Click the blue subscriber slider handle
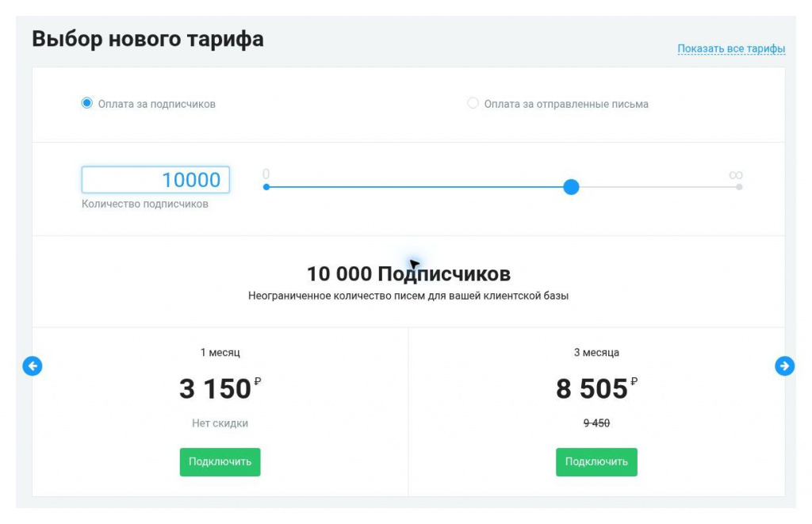Screen dimensions: 812x524 tap(571, 187)
